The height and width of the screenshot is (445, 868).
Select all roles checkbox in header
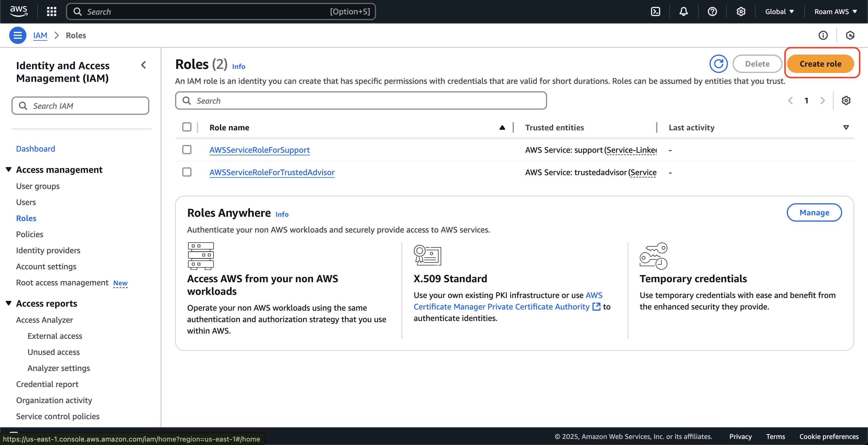(x=187, y=127)
